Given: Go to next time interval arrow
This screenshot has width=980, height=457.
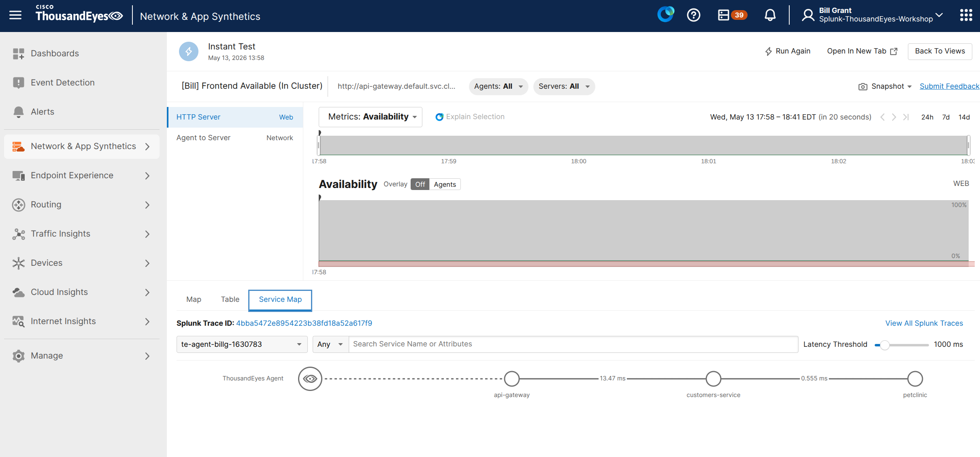Looking at the screenshot, I should 894,117.
